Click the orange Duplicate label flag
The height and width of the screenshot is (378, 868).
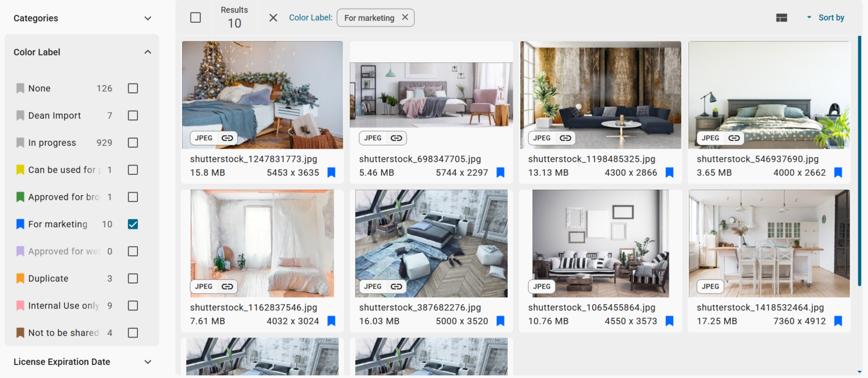pyautogui.click(x=20, y=279)
